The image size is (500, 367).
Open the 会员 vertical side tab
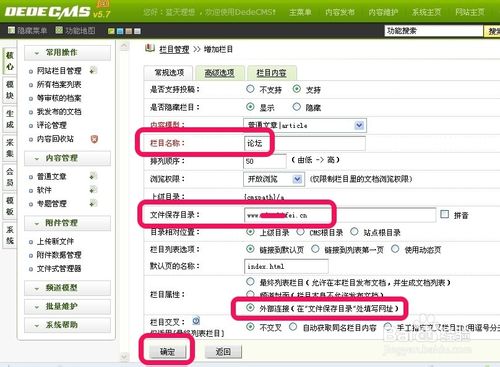(10, 177)
